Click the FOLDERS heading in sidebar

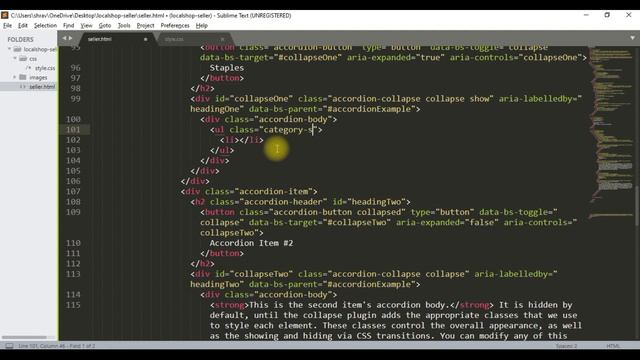click(x=20, y=40)
